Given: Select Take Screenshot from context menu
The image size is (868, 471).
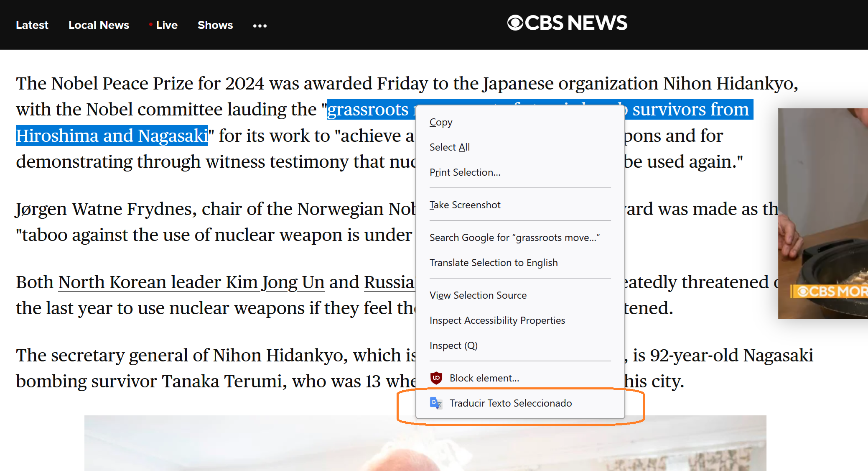Looking at the screenshot, I should click(x=520, y=205).
